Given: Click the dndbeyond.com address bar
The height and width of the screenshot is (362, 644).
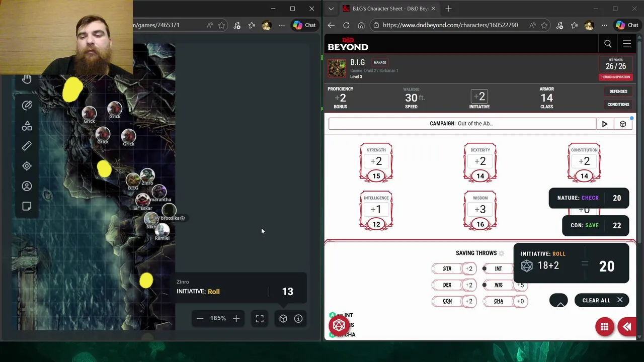Looking at the screenshot, I should coord(450,25).
